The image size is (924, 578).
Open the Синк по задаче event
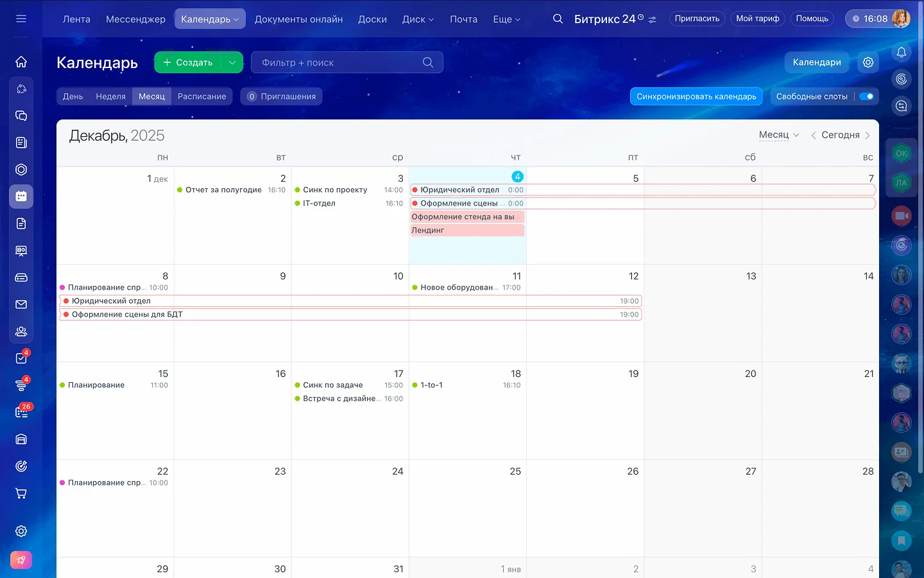click(x=349, y=385)
